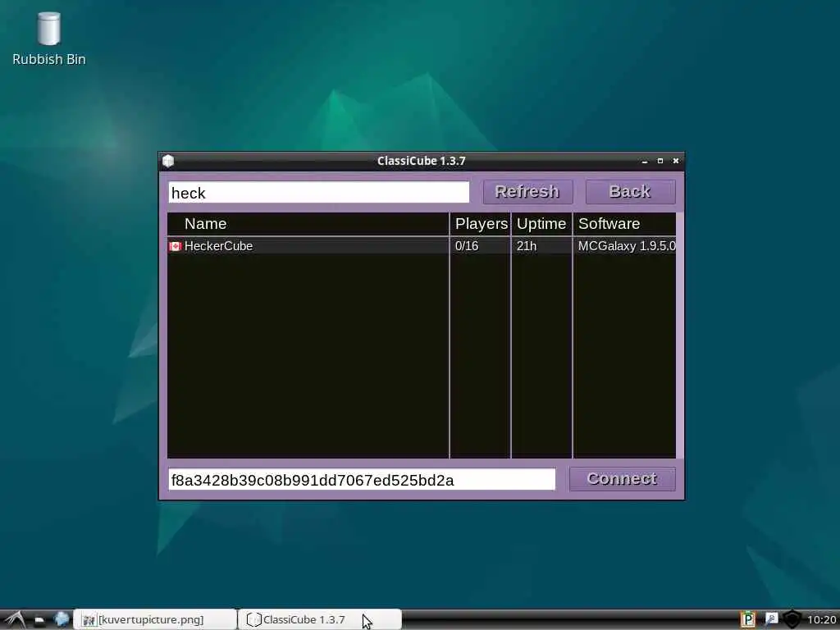The image size is (840, 630).
Task: Click the ClassiCube cube icon in title bar
Action: coord(168,161)
